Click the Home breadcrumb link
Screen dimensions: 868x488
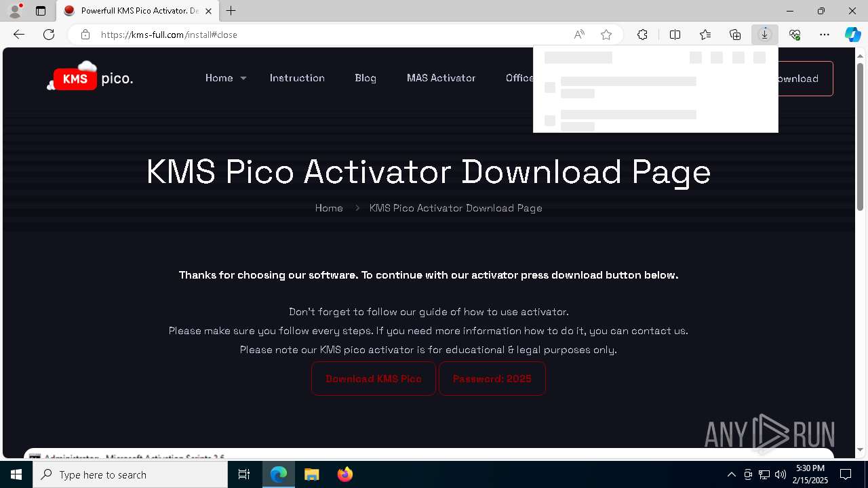coord(329,208)
